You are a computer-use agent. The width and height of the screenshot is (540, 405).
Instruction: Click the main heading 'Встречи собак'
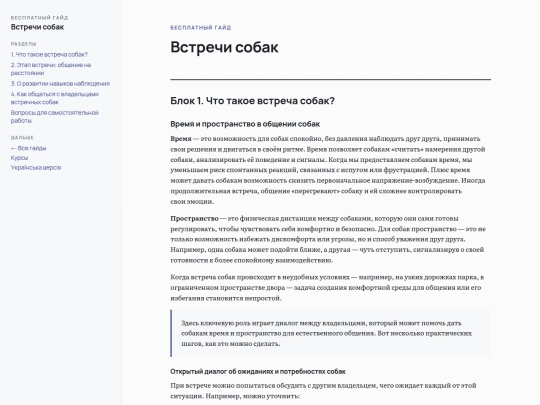coord(224,47)
